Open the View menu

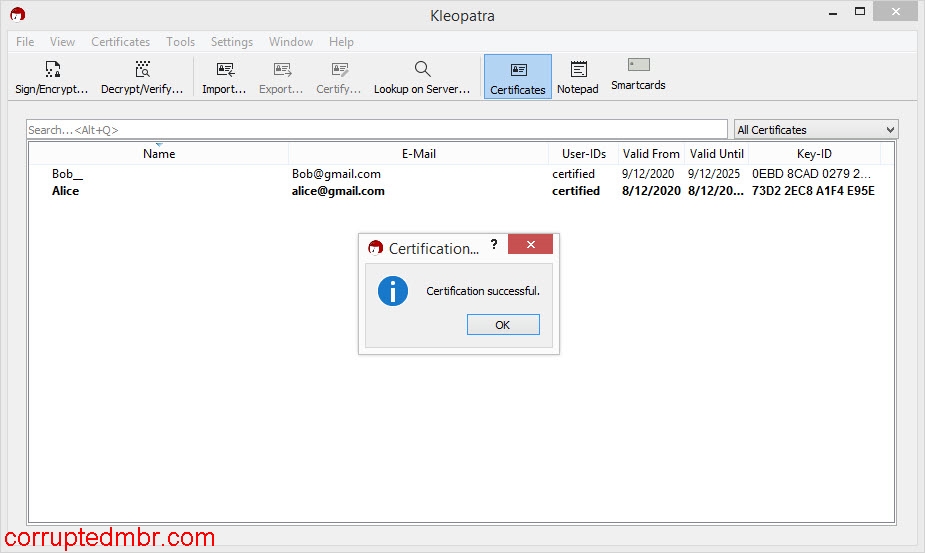(x=63, y=42)
